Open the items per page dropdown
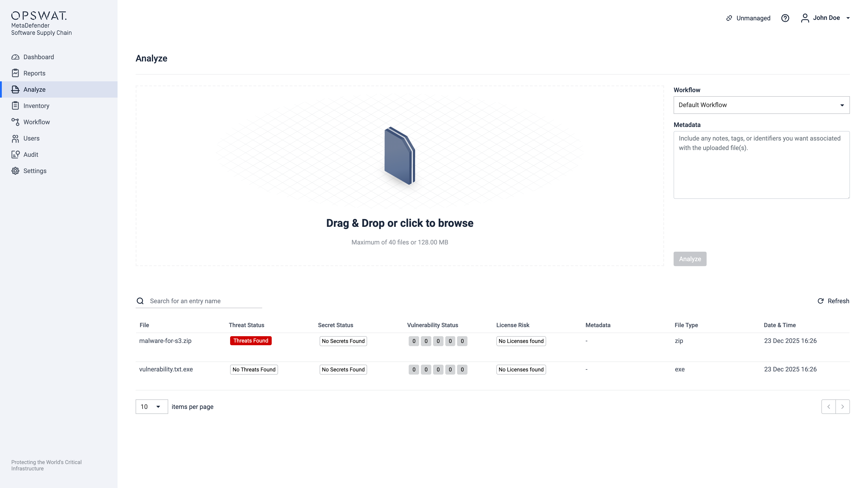Image resolution: width=868 pixels, height=488 pixels. click(x=152, y=406)
